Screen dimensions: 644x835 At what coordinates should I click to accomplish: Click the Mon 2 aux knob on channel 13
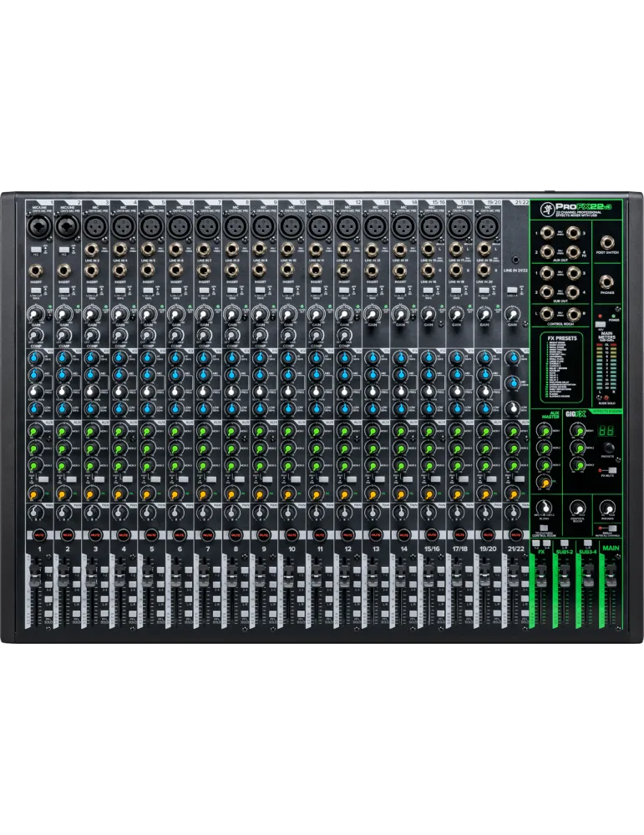tap(372, 448)
